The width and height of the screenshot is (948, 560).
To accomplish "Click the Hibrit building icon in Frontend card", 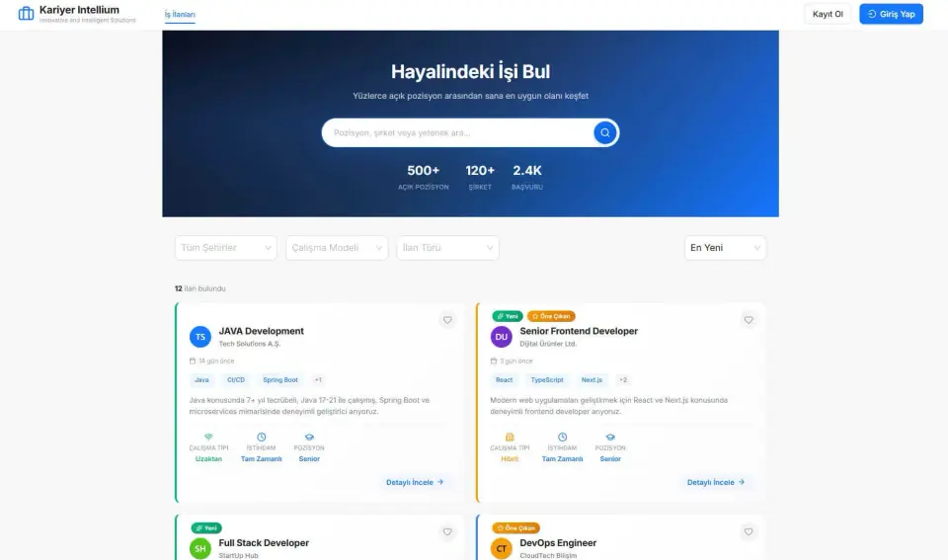I will pos(510,437).
